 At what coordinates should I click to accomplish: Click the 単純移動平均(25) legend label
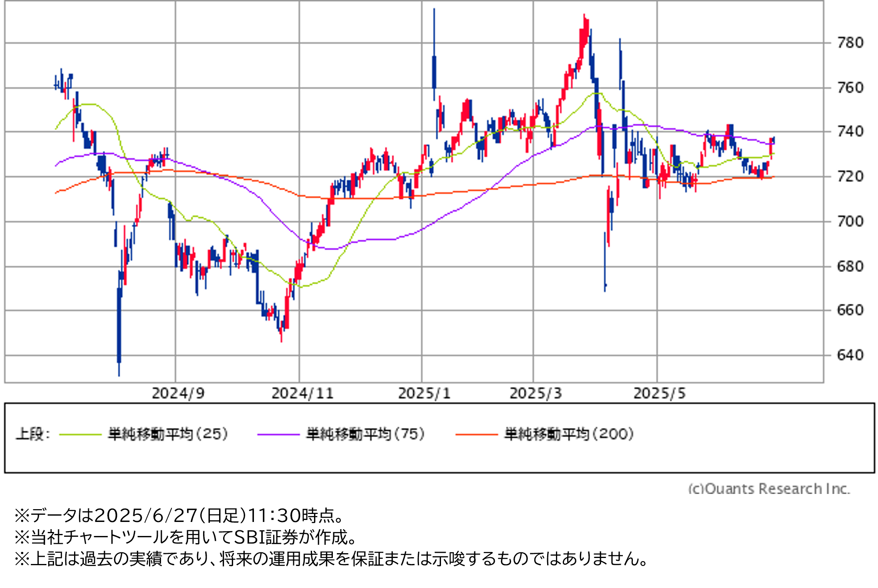[x=168, y=434]
